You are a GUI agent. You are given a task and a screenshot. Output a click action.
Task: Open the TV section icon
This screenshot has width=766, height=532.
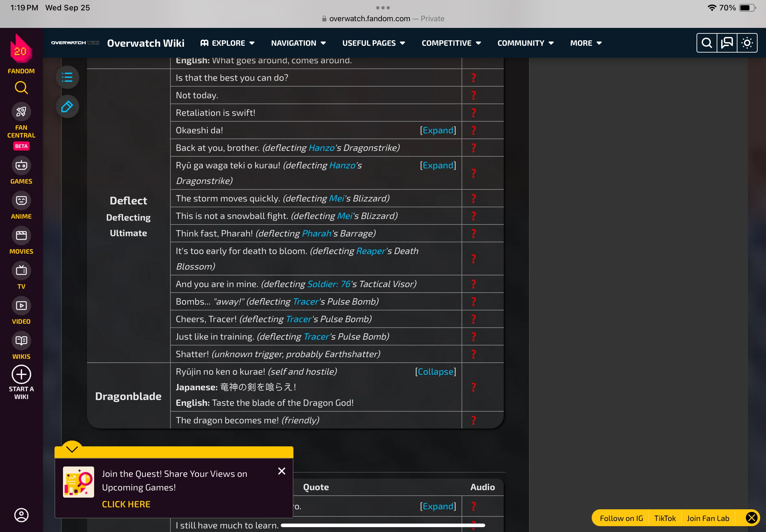21,270
